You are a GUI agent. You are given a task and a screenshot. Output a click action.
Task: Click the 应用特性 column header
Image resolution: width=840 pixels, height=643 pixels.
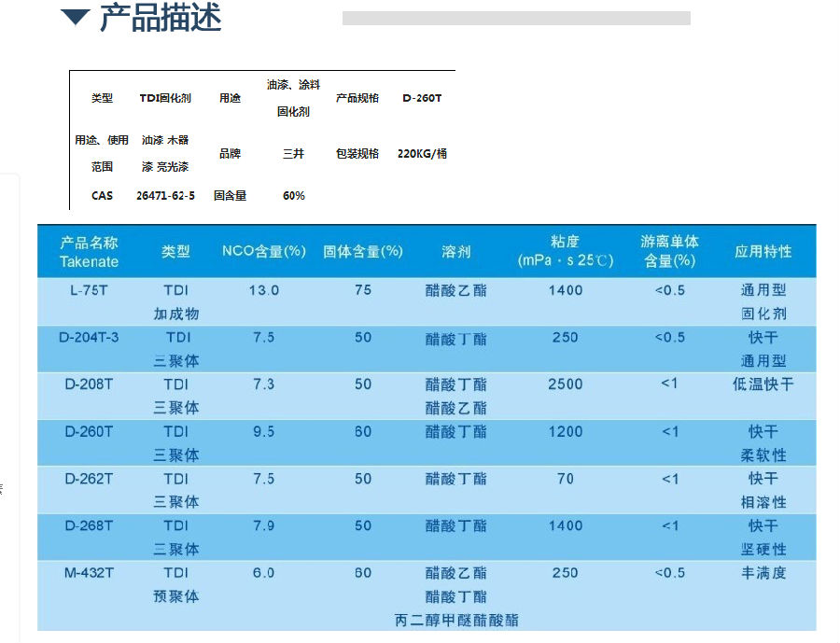(x=763, y=251)
